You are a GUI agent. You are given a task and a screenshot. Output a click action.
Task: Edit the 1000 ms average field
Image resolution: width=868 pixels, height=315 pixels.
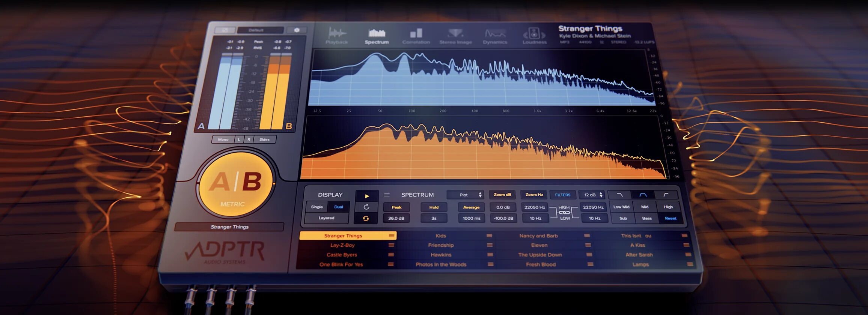point(472,218)
